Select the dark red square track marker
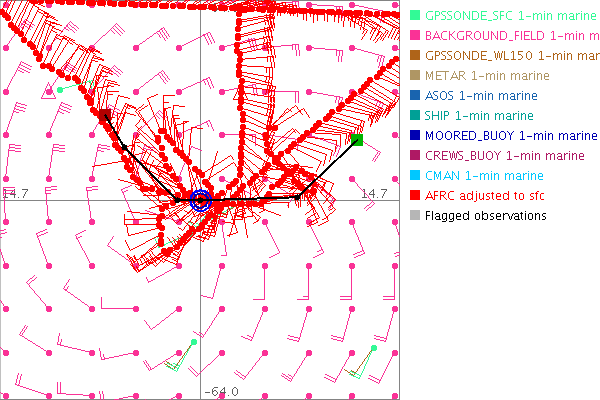 [x=104, y=115]
